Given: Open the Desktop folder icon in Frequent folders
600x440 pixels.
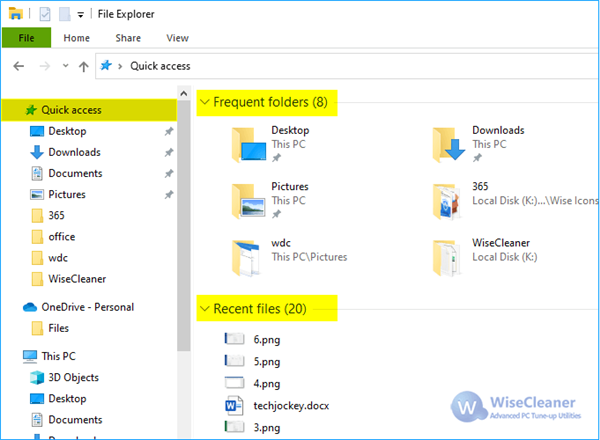Looking at the screenshot, I should (248, 143).
